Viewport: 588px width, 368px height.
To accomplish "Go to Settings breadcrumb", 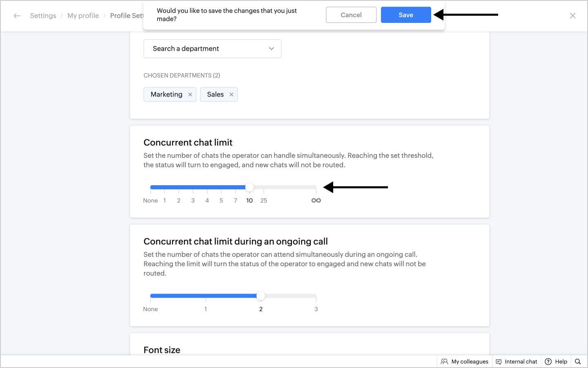I will click(x=43, y=16).
